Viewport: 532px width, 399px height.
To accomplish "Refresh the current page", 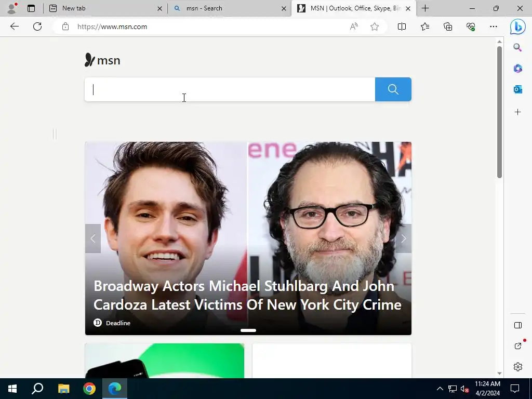I will pos(37,26).
